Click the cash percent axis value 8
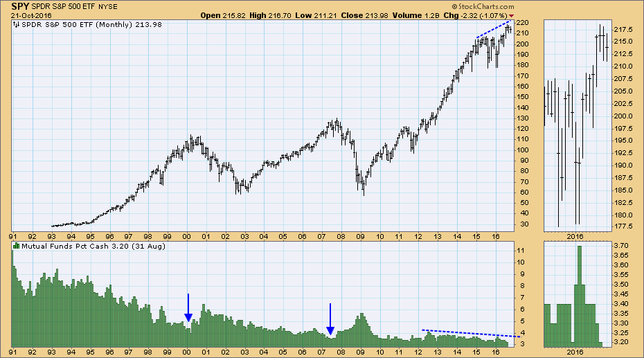Image resolution: width=644 pixels, height=358 pixels. (x=521, y=286)
